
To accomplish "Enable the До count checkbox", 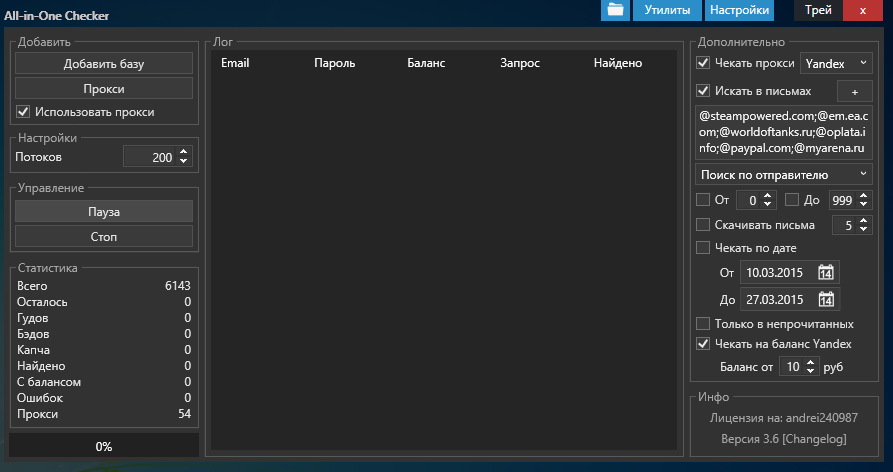I will pos(792,199).
